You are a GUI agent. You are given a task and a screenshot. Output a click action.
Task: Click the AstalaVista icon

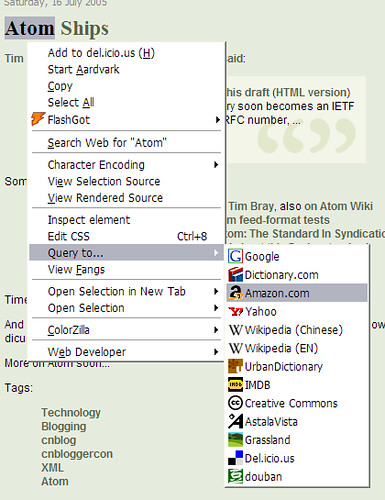pyautogui.click(x=235, y=421)
